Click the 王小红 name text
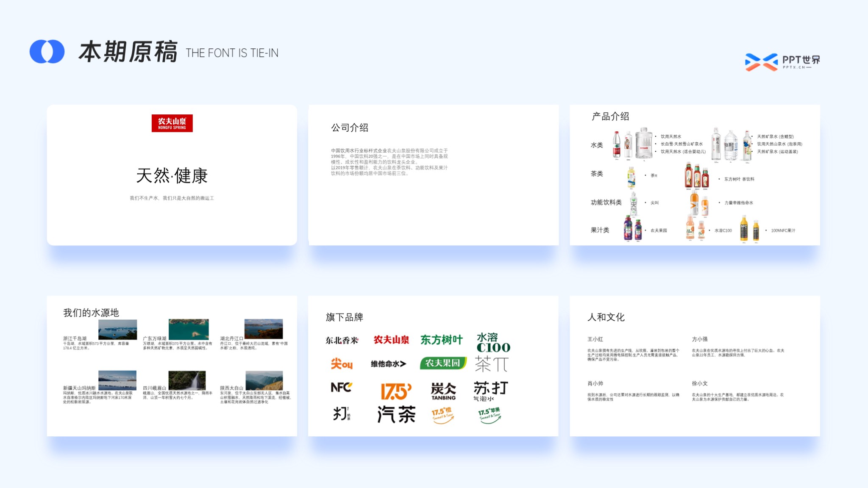Screen dimensions: 868x488 pyautogui.click(x=595, y=339)
